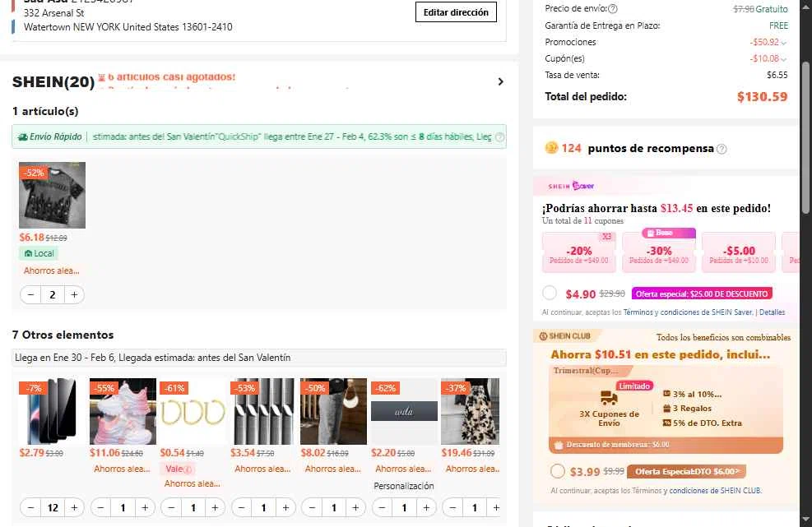Click the -30% Base coupon card
Screen dimensions: 812x527
pos(659,252)
